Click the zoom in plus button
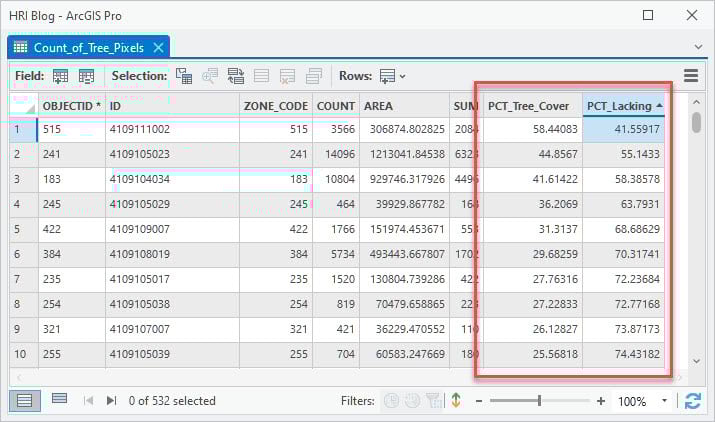Screen dimensions: 715x422 (601, 401)
